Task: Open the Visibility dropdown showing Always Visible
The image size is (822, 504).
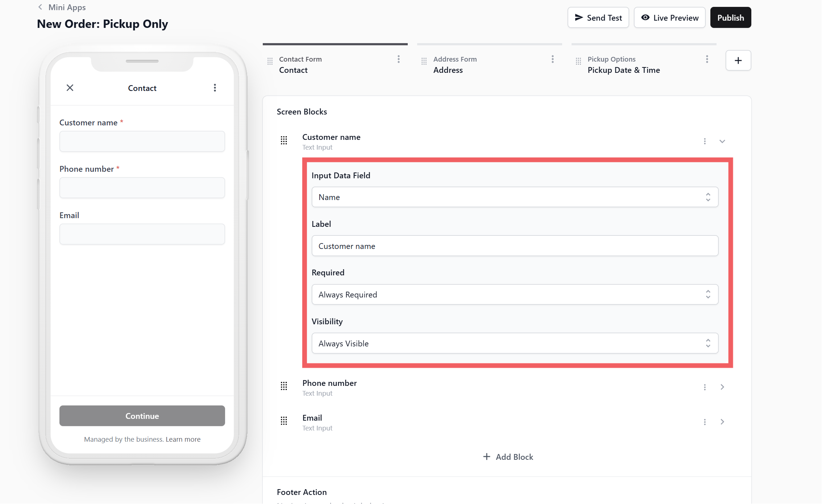Action: pos(515,343)
